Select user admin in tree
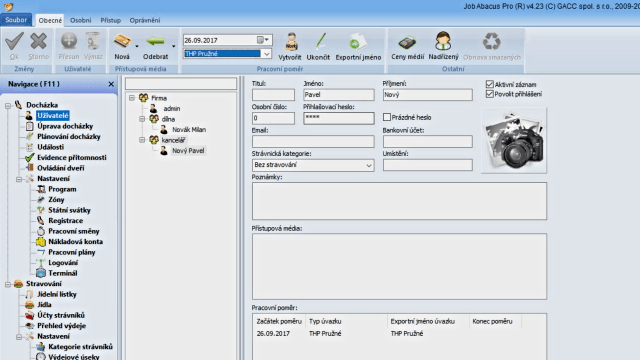 [171, 109]
